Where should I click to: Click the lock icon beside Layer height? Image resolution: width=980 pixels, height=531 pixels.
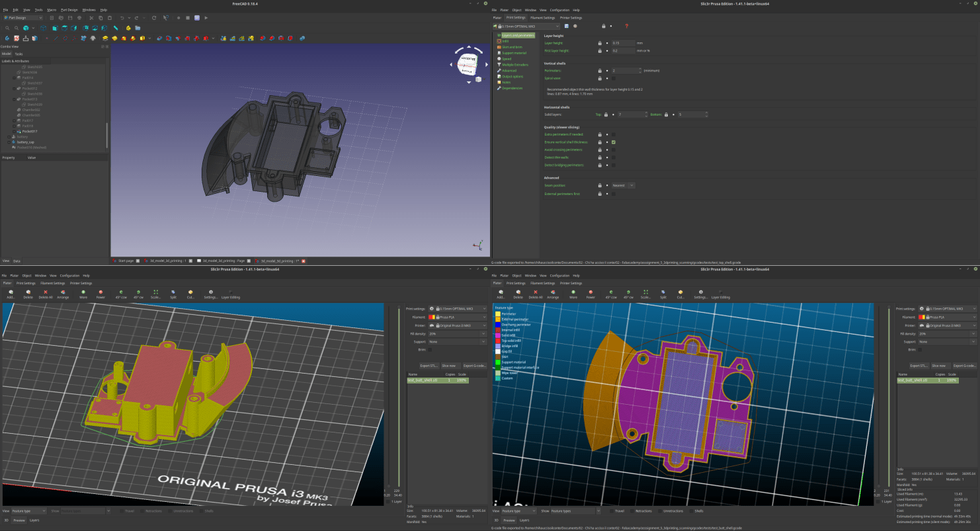(600, 43)
